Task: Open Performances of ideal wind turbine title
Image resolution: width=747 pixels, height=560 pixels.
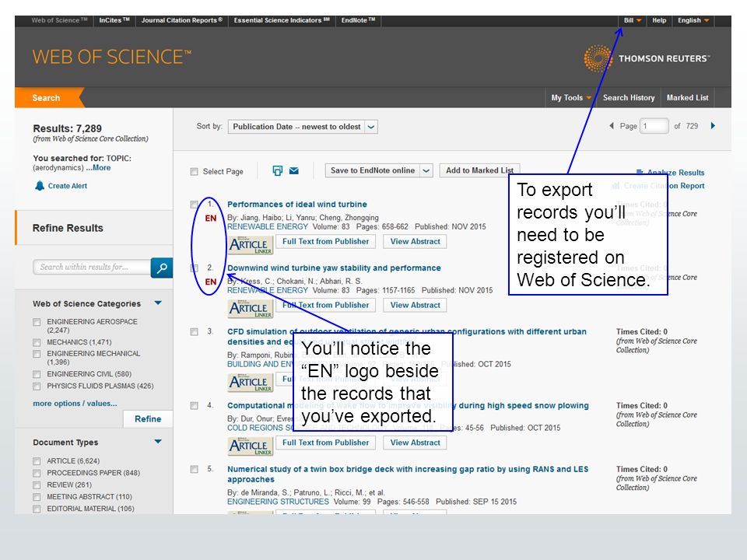Action: coord(296,205)
